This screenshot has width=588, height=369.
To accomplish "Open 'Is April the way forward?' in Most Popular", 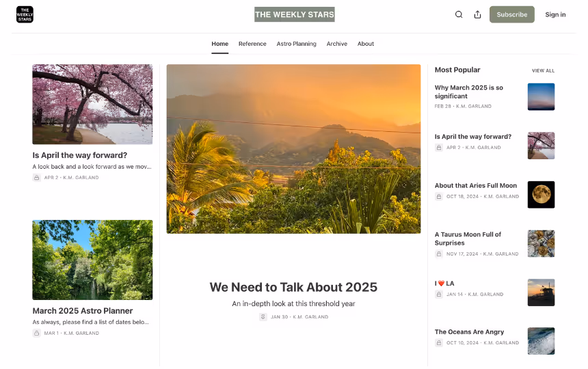I will pos(473,137).
